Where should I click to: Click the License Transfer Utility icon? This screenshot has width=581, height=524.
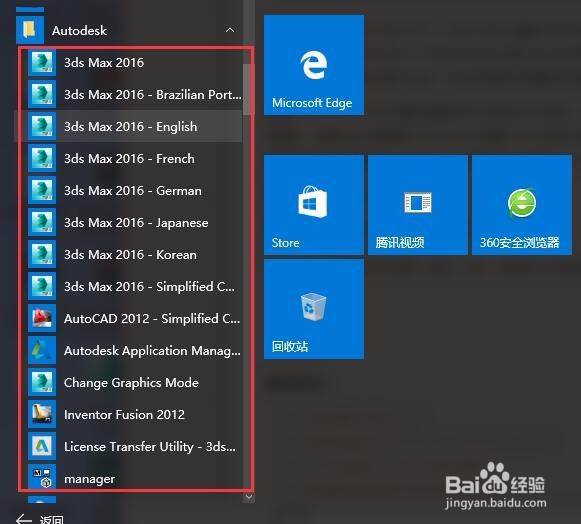[42, 446]
